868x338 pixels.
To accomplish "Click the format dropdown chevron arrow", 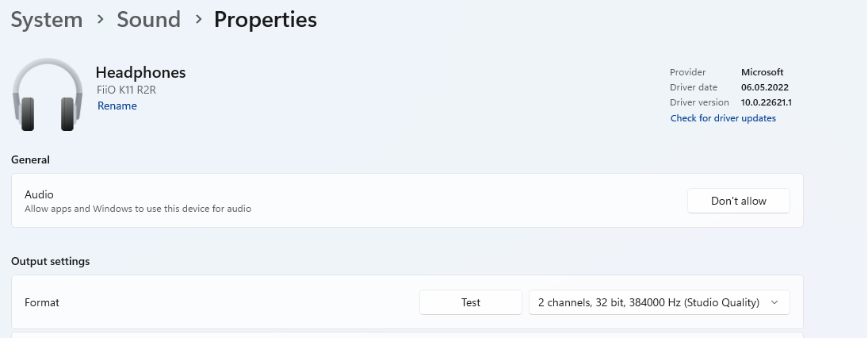I will pos(774,302).
